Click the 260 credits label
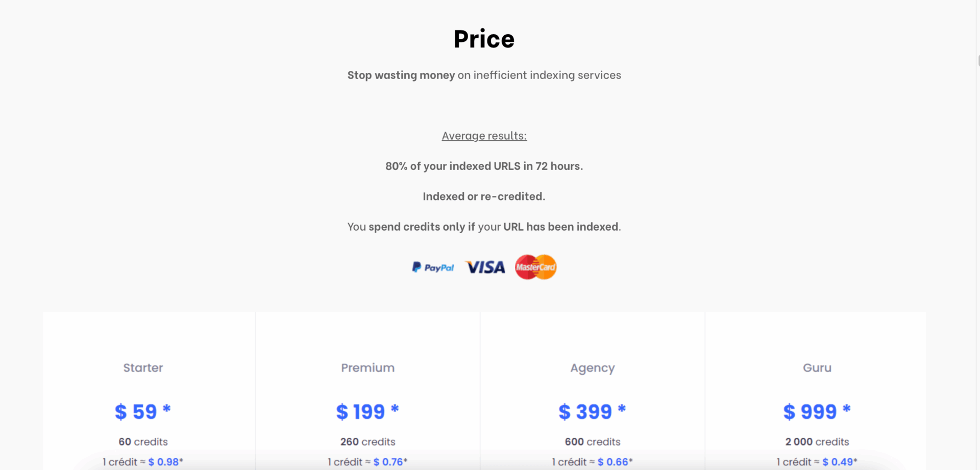The image size is (980, 470). coord(367,442)
